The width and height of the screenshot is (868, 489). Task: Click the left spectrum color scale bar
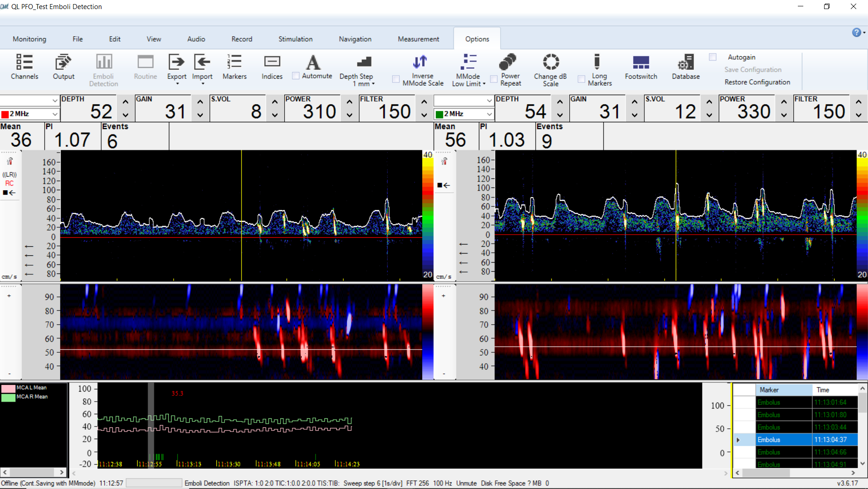428,216
